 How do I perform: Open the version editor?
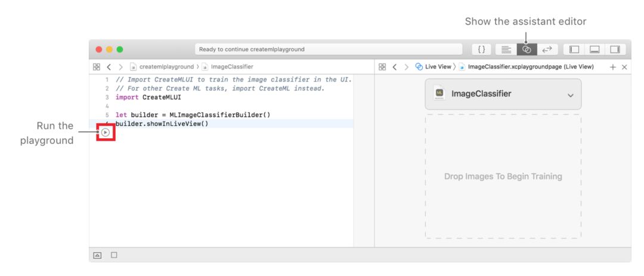click(547, 49)
